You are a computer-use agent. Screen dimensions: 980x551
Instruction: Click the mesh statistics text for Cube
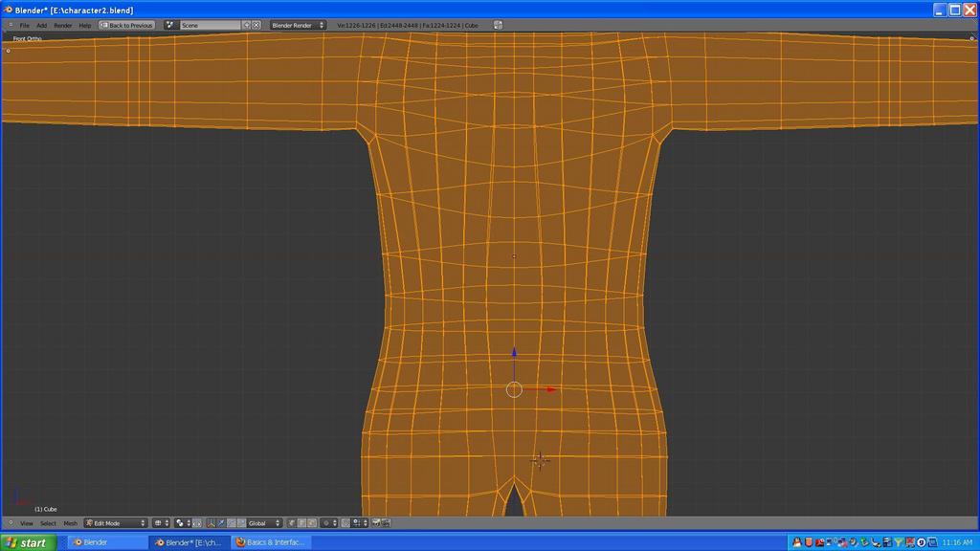point(408,26)
